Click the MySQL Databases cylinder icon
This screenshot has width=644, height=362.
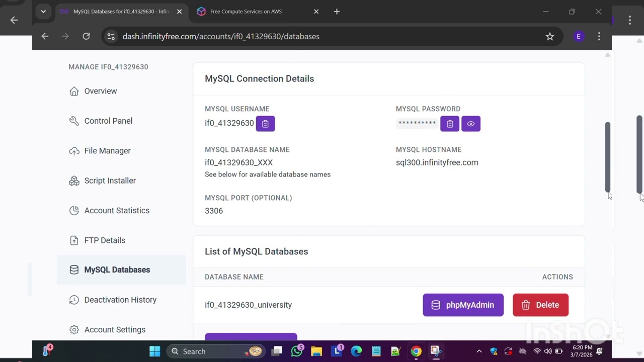74,270
